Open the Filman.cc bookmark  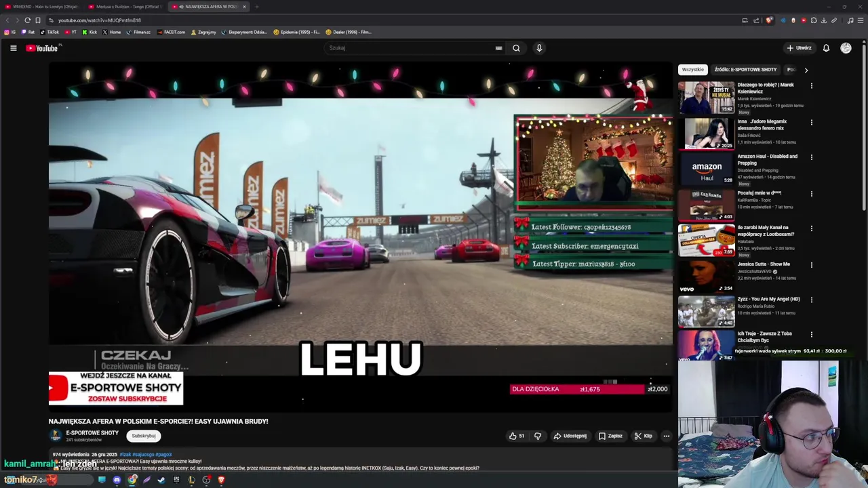point(138,32)
